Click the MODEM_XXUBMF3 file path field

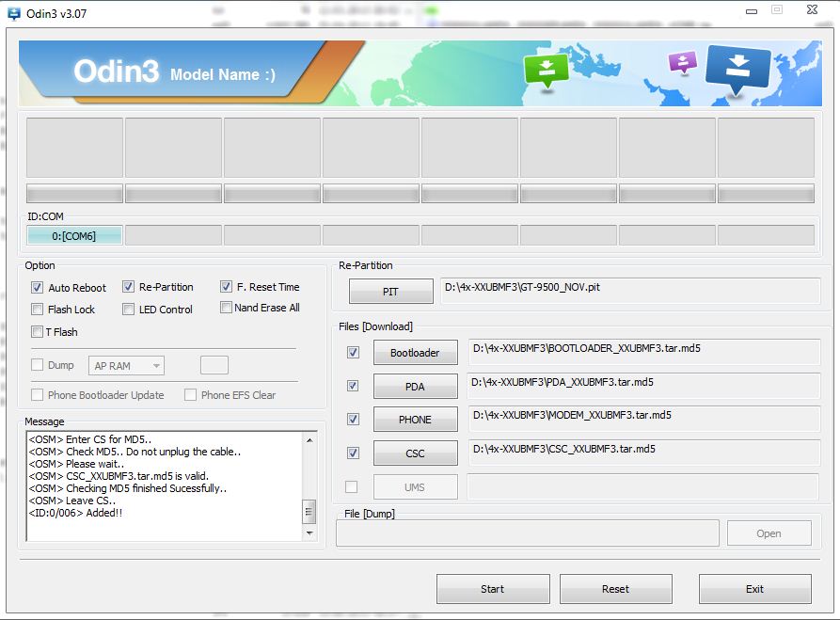[x=643, y=419]
